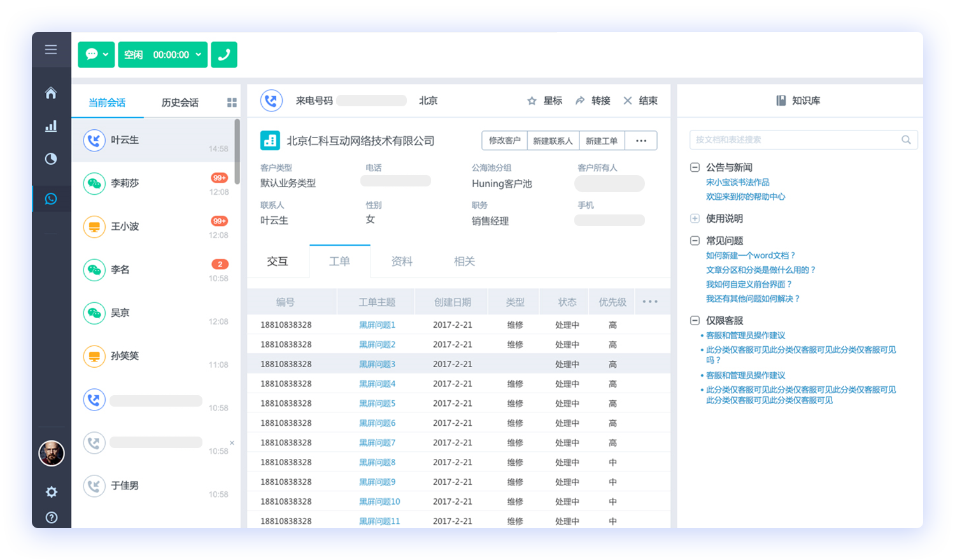Open the 空闲 status dropdown

163,55
